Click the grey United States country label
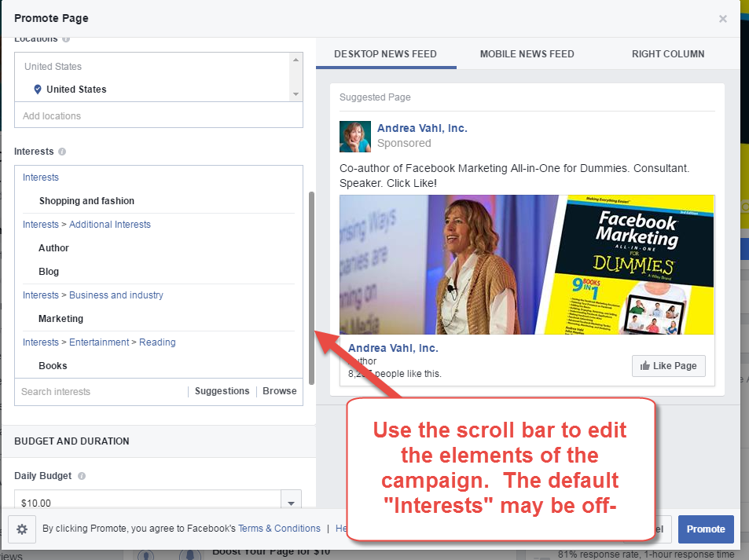Viewport: 749px width, 560px height. pos(53,66)
